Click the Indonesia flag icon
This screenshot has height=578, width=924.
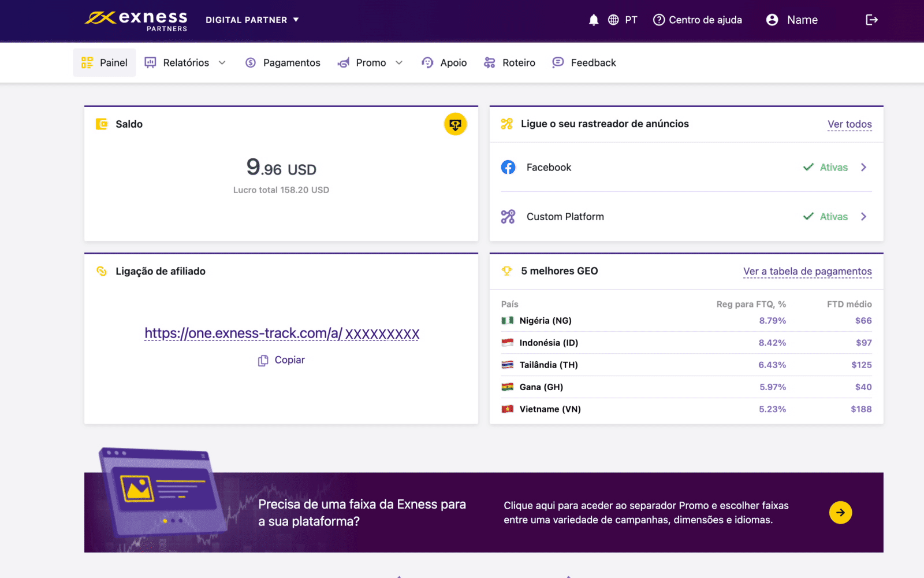(x=508, y=343)
